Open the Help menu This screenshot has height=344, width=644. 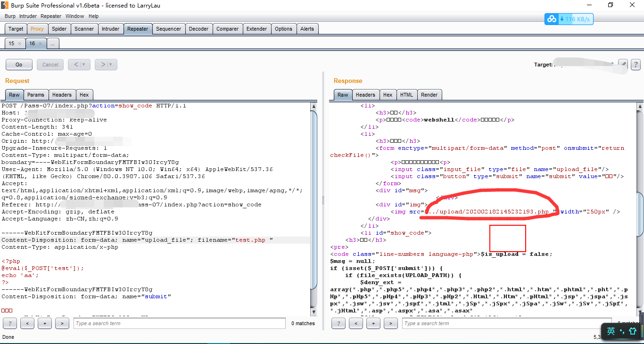(x=93, y=16)
